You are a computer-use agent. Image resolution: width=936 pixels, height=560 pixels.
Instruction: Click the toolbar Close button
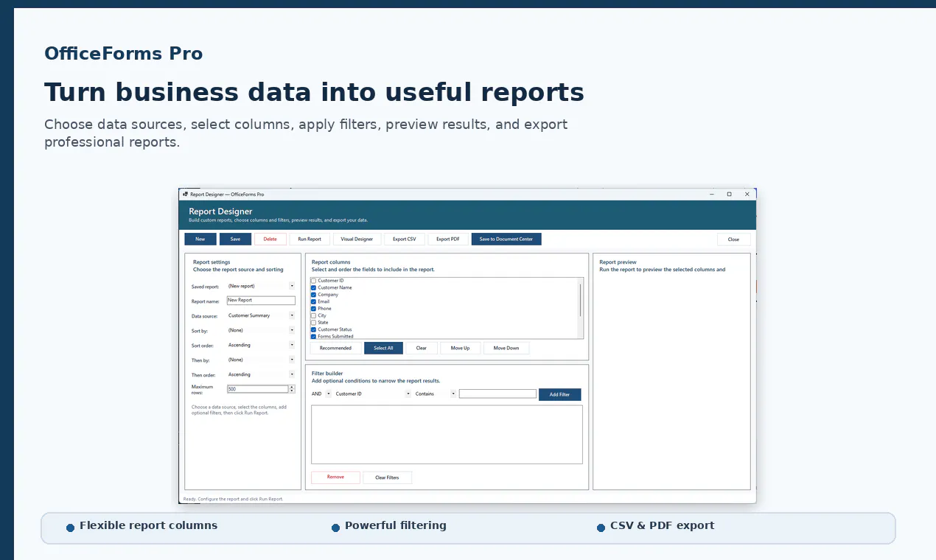(x=733, y=239)
